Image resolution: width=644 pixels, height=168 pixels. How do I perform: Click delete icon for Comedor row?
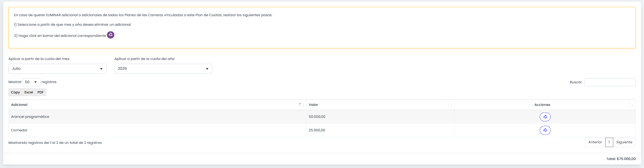click(545, 130)
